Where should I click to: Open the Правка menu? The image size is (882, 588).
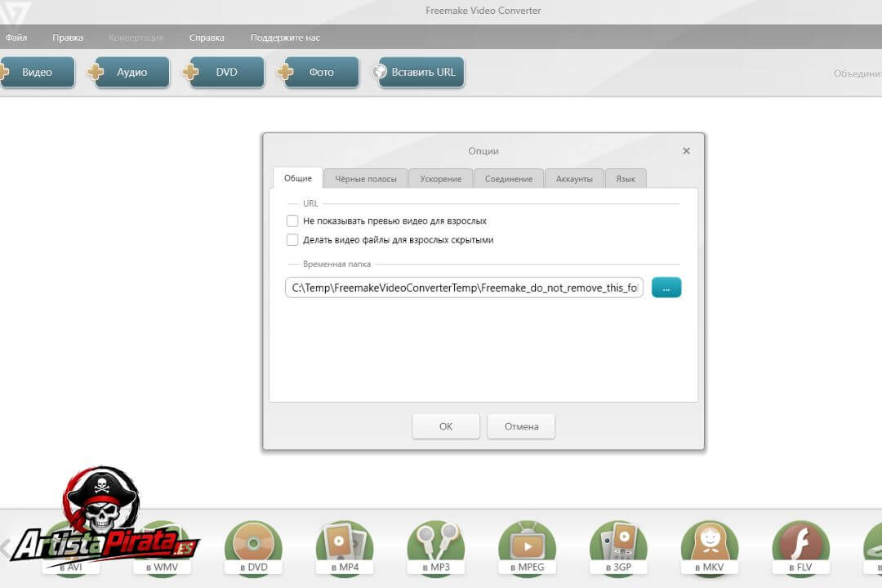(x=68, y=38)
